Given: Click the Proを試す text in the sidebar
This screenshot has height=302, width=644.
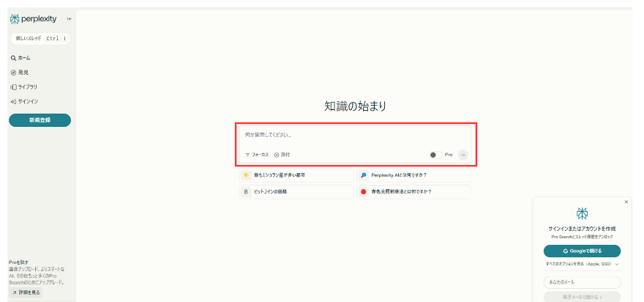Looking at the screenshot, I should [18, 262].
